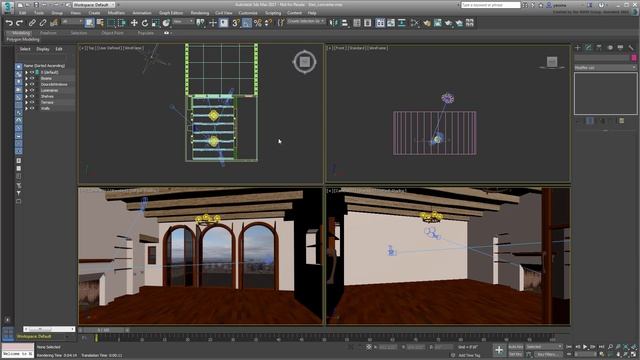Open the scene explorer Display menu
This screenshot has height=360, width=640.
(x=42, y=49)
